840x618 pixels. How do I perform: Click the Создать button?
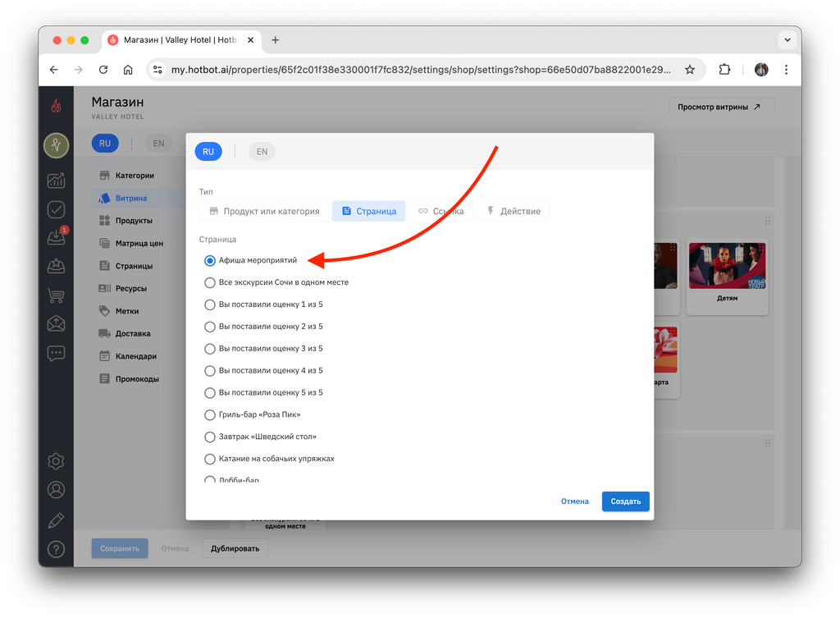point(625,501)
